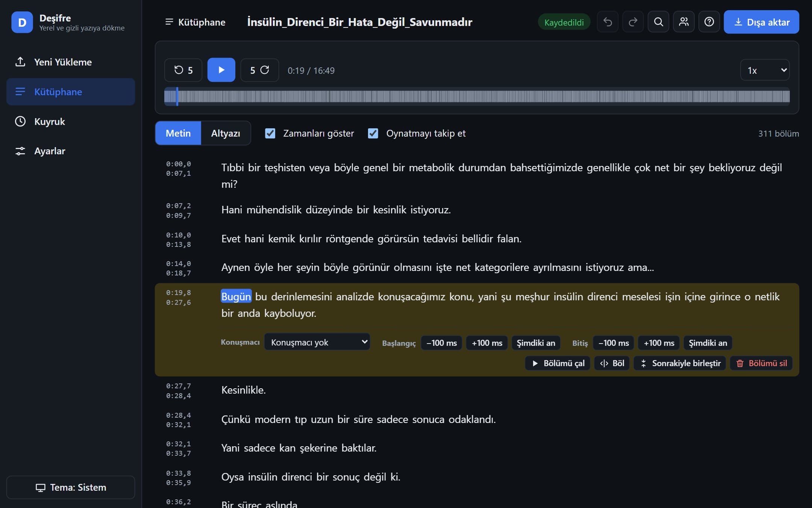Click the redo arrow icon
Image resolution: width=812 pixels, height=508 pixels.
[x=633, y=22]
